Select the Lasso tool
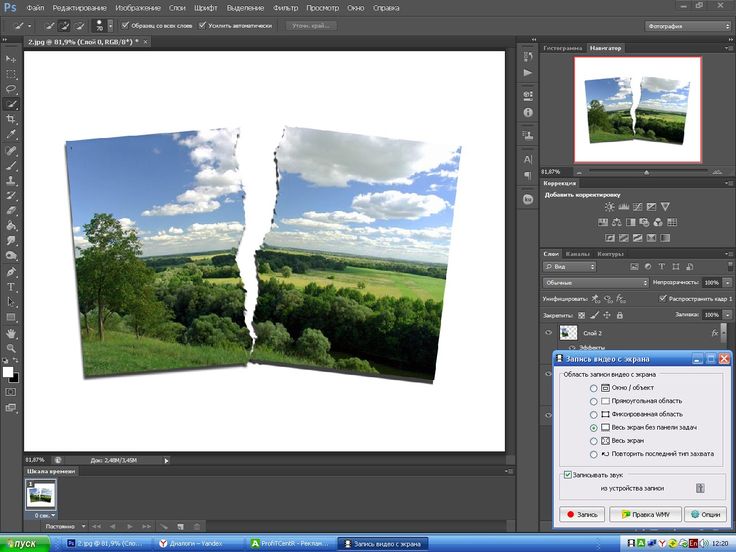The image size is (736, 552). tap(11, 89)
